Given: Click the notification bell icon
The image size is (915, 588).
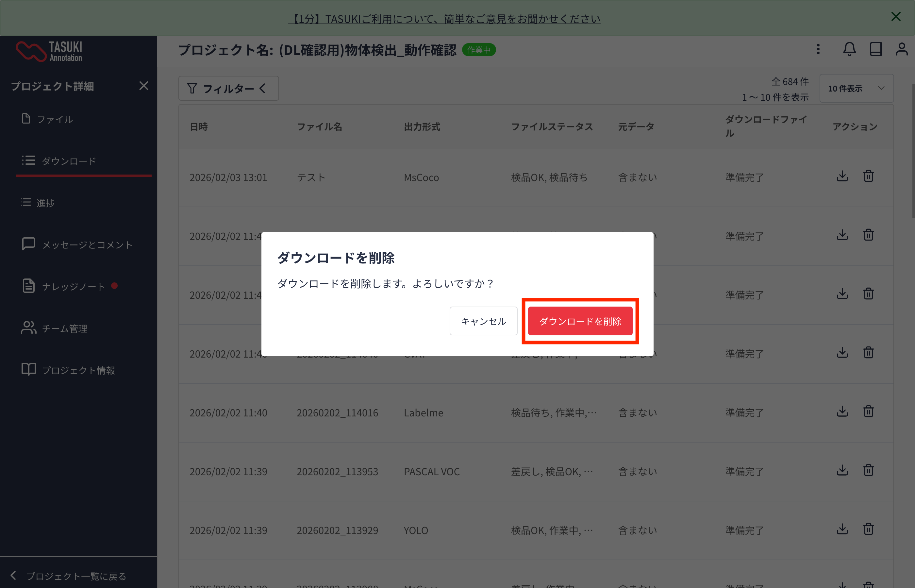Looking at the screenshot, I should [849, 49].
